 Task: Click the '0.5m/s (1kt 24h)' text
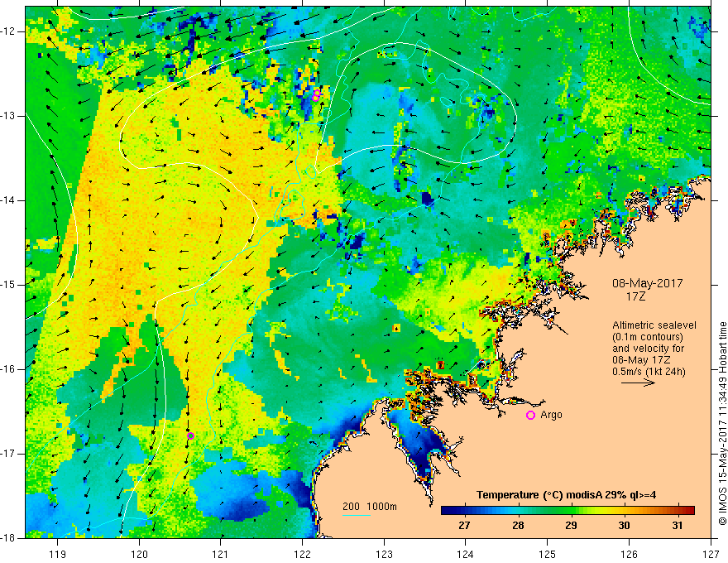[x=649, y=372]
